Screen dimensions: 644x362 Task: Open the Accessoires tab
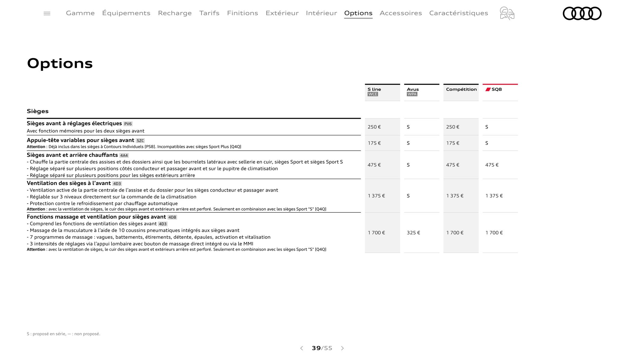[401, 13]
